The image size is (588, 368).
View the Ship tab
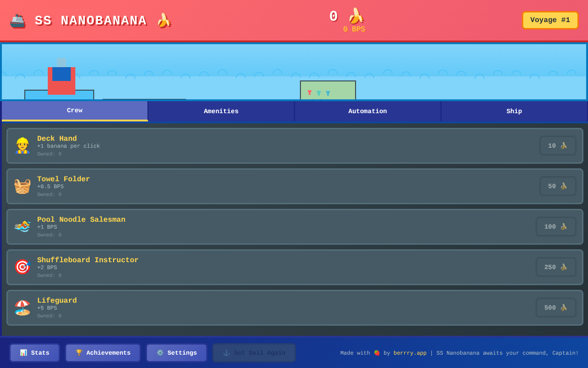pyautogui.click(x=514, y=111)
